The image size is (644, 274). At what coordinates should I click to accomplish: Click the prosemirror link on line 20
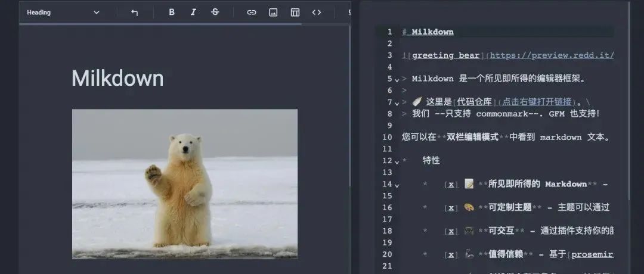click(592, 255)
